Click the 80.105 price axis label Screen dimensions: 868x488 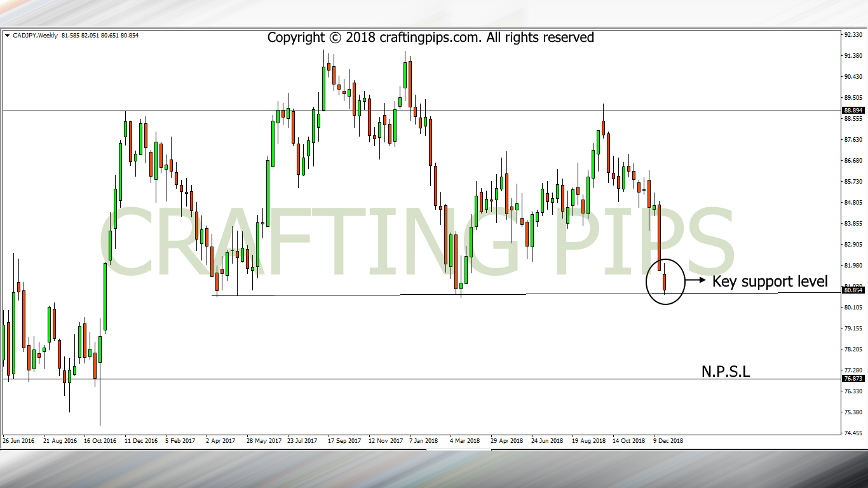[853, 308]
